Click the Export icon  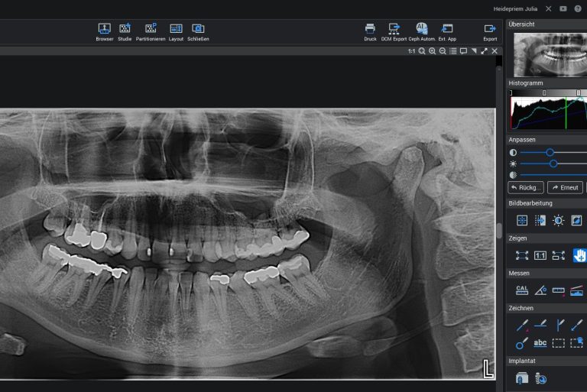tap(490, 32)
